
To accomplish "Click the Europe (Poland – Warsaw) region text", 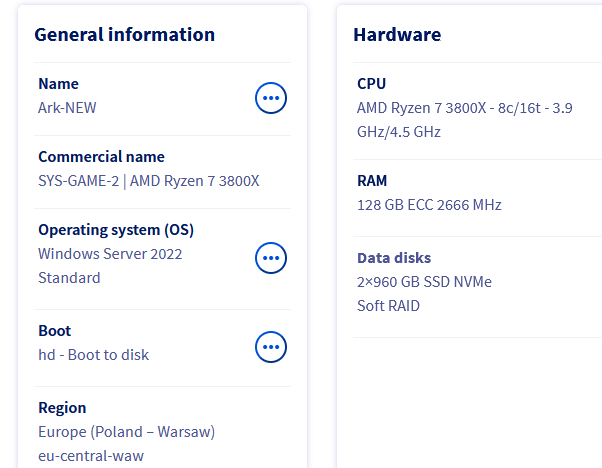I will [x=126, y=432].
